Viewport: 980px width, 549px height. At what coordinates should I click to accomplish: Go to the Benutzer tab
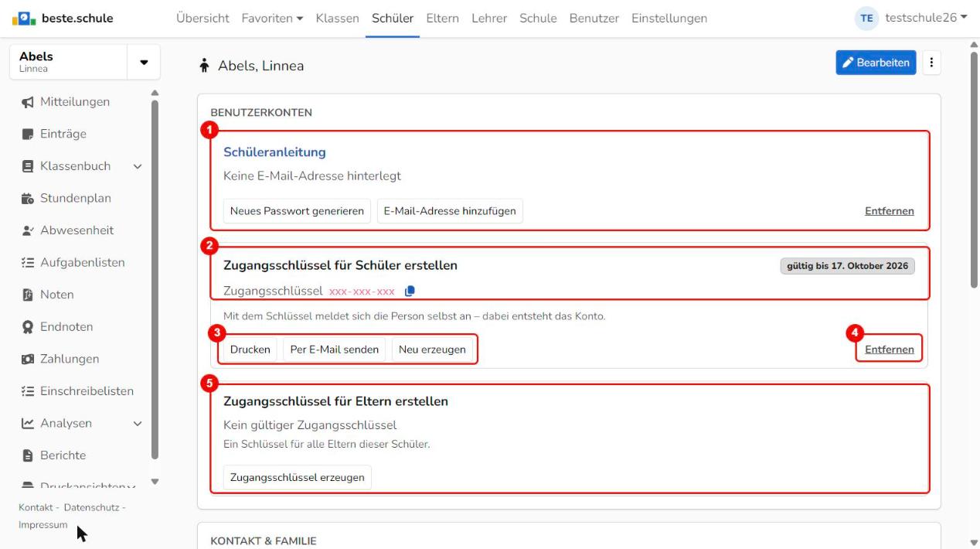pos(594,18)
